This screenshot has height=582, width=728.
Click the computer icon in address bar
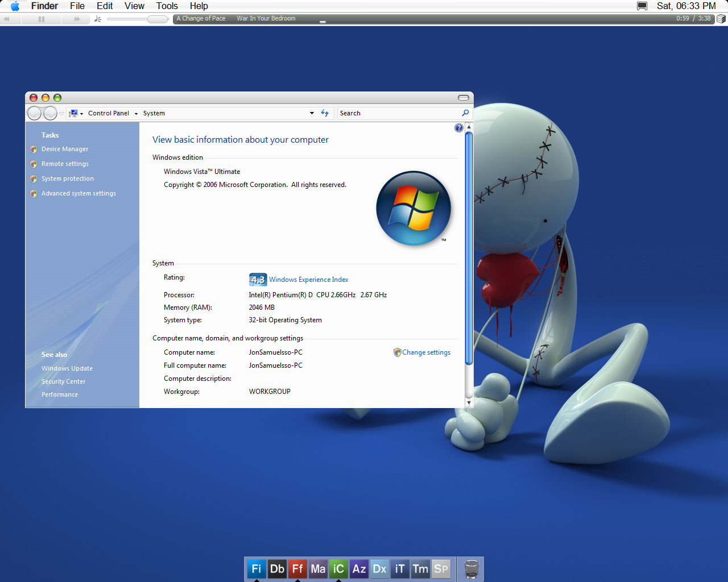tap(73, 113)
